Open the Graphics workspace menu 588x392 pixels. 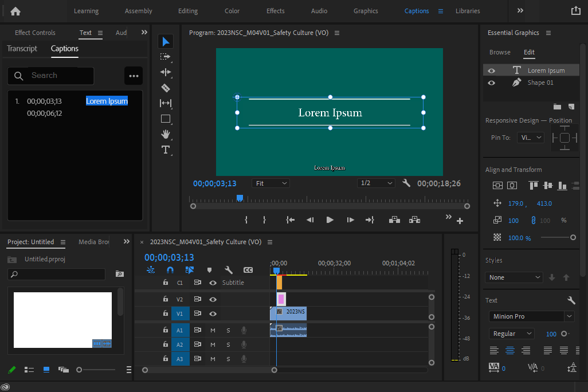[x=366, y=11]
